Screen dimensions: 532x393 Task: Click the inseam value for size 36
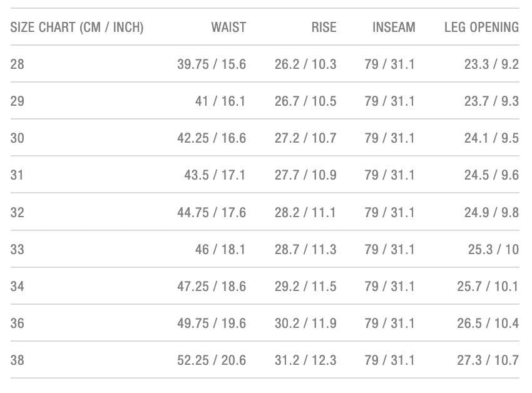click(389, 323)
